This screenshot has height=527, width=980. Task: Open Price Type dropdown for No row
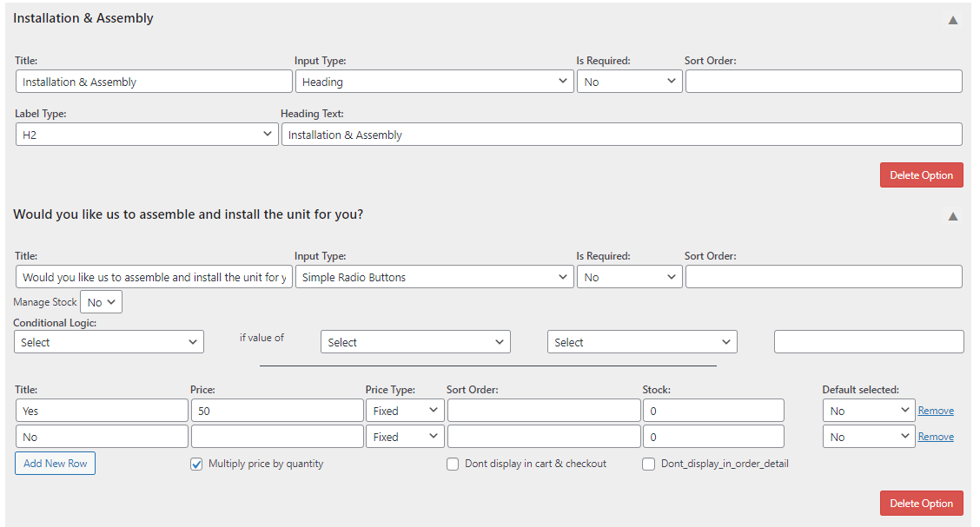[405, 437]
